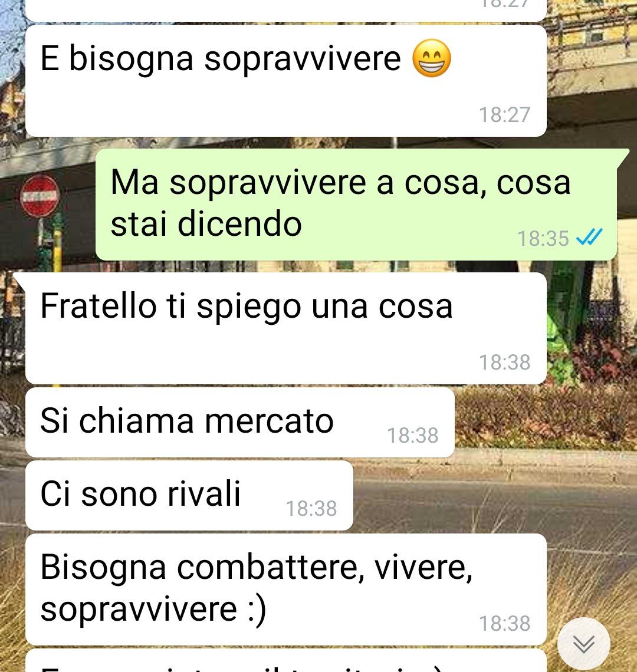Tap the 18:35 timestamp on sent message
Image resolution: width=637 pixels, height=672 pixels.
point(543,239)
